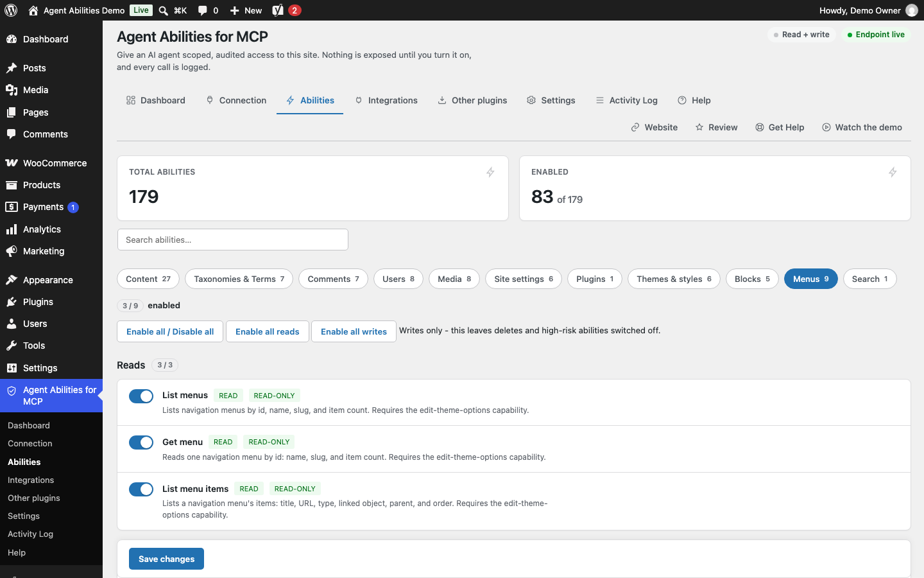The image size is (924, 578).
Task: Click the home icon for Agent Abilities Demo
Action: [33, 10]
